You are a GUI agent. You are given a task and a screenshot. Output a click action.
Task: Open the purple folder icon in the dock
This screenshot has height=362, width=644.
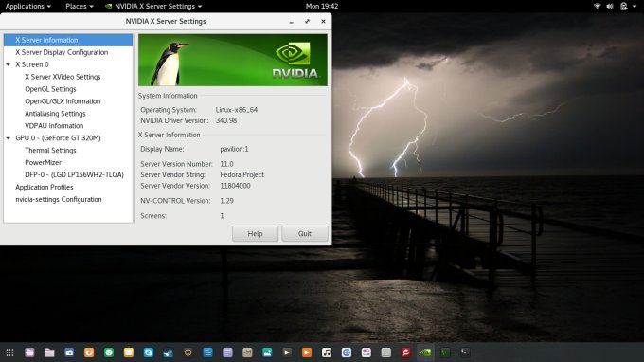point(29,353)
